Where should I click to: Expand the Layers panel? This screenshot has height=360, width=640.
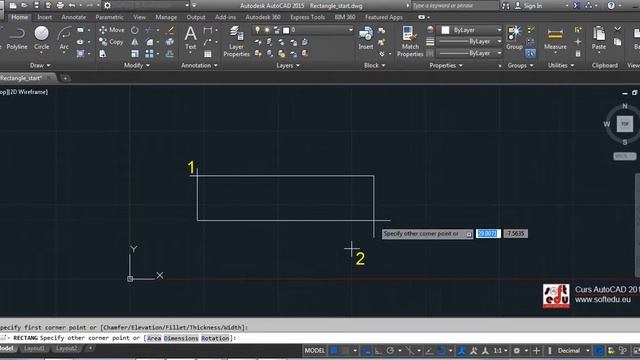click(288, 65)
